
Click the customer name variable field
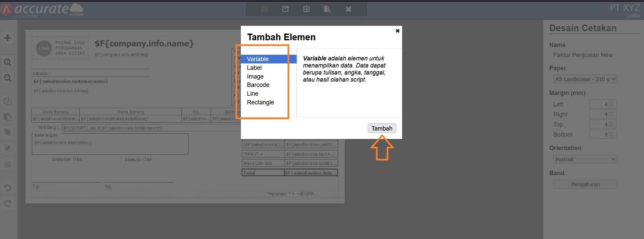click(x=71, y=82)
